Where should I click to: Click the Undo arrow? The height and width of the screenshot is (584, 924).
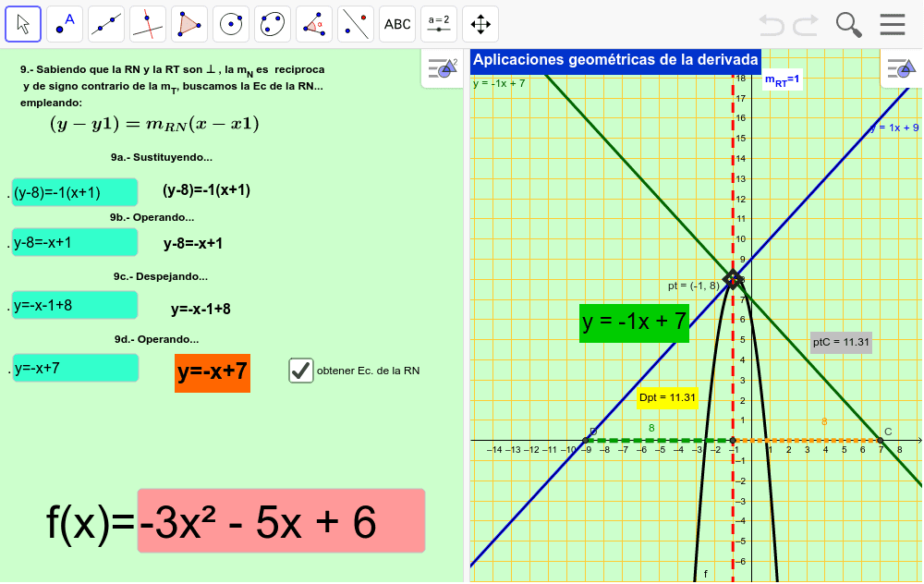point(772,25)
